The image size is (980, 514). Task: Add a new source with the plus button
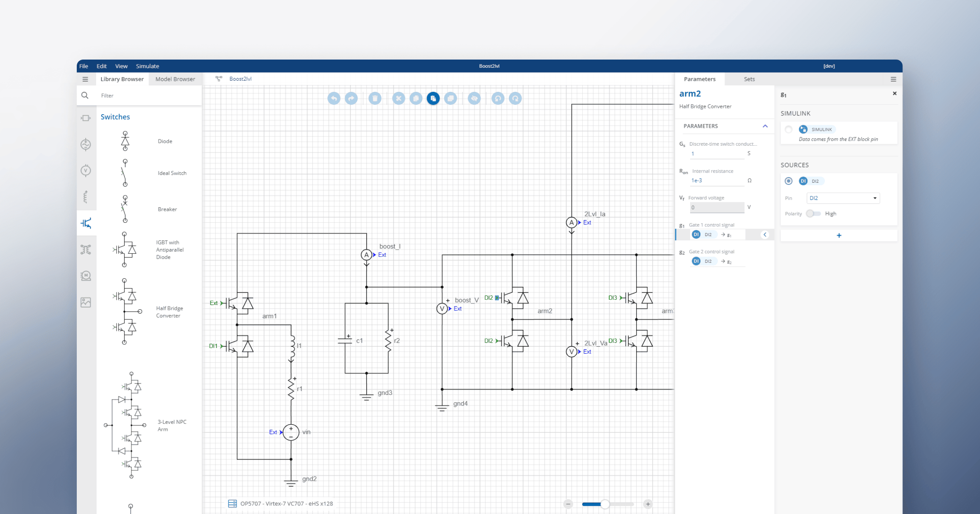(839, 235)
